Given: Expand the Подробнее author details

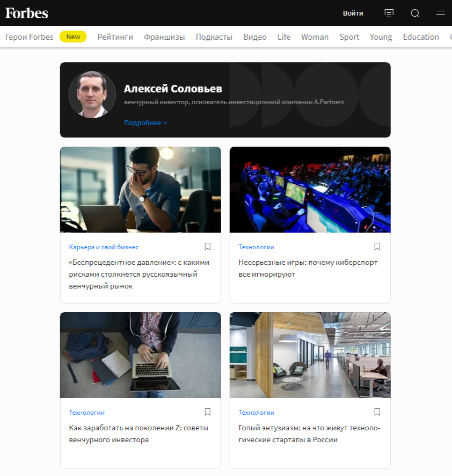Looking at the screenshot, I should tap(145, 122).
